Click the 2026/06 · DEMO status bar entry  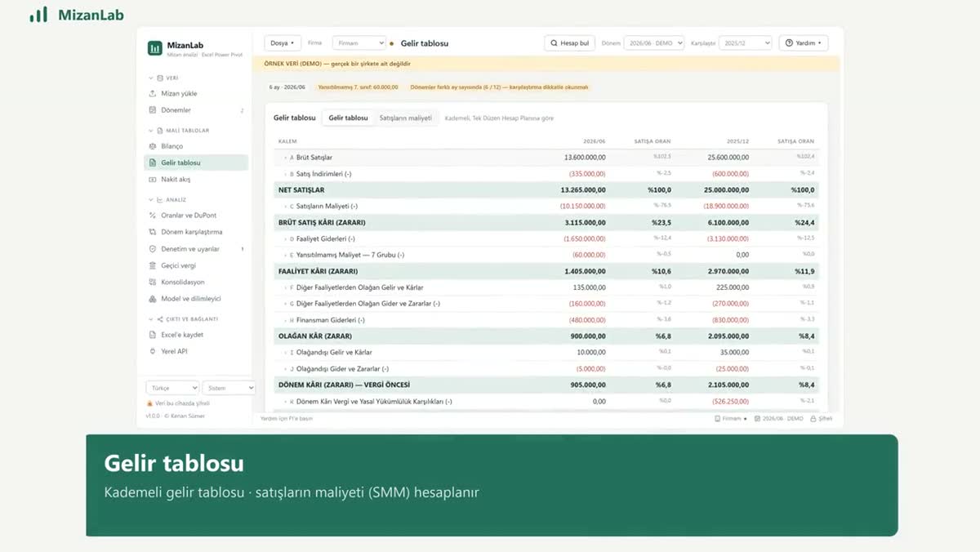coord(779,418)
